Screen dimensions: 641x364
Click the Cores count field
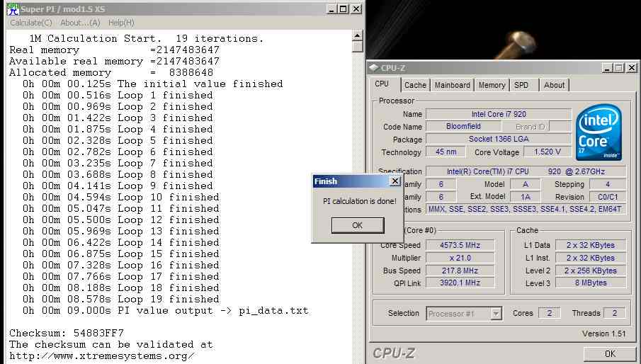[x=549, y=313]
